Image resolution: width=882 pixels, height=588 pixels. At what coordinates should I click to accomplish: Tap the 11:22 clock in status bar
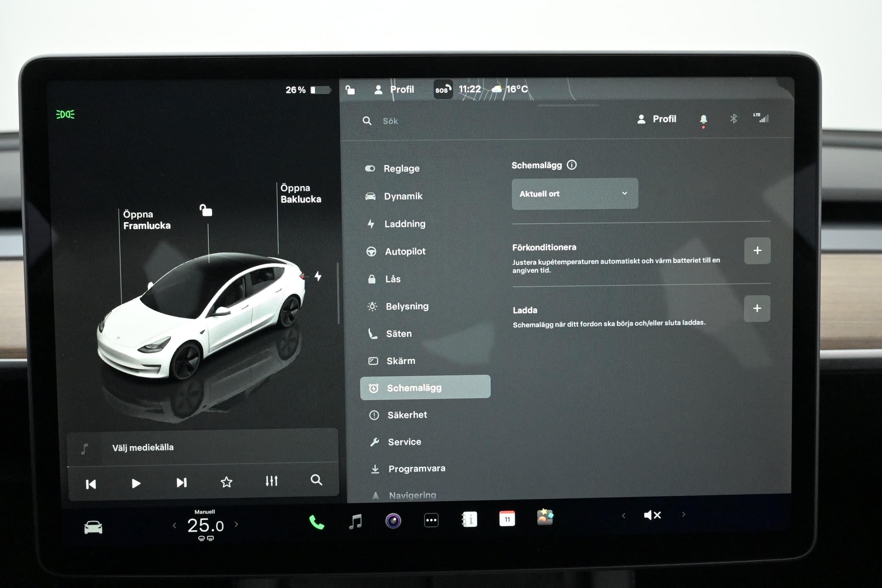coord(470,89)
